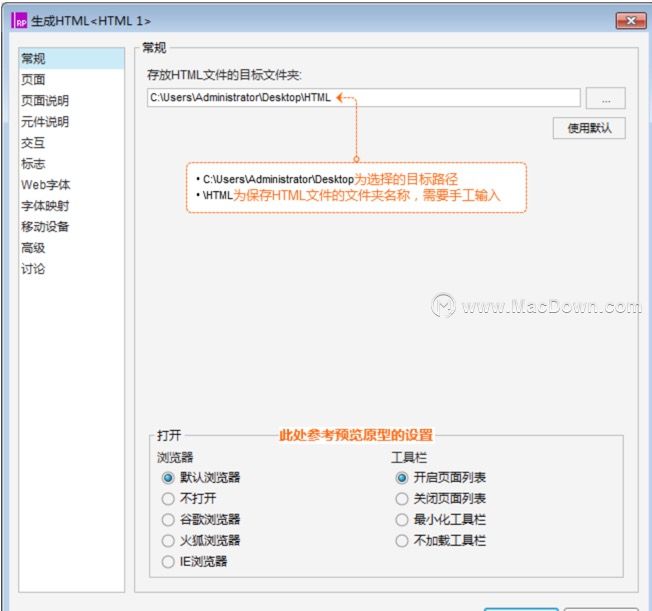Screen dimensions: 652x611
Task: Click the HTML destination folder path field
Action: (363, 98)
